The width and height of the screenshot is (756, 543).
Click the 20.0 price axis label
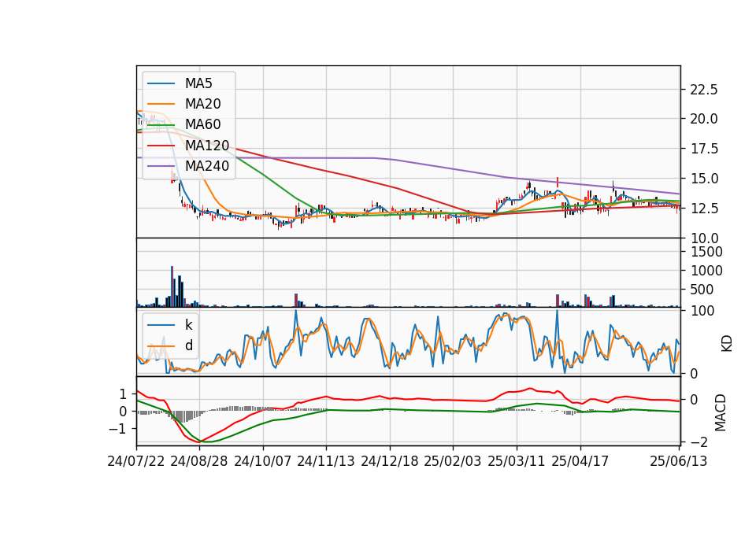(704, 119)
